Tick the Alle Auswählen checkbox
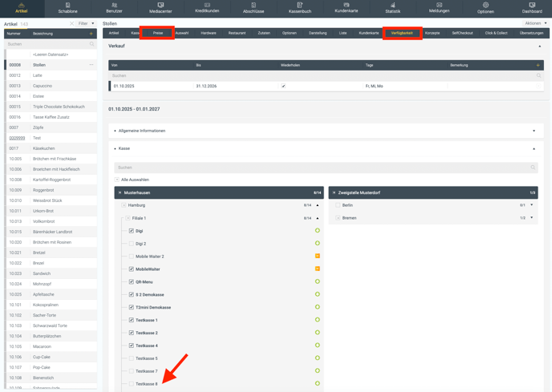 tap(117, 180)
